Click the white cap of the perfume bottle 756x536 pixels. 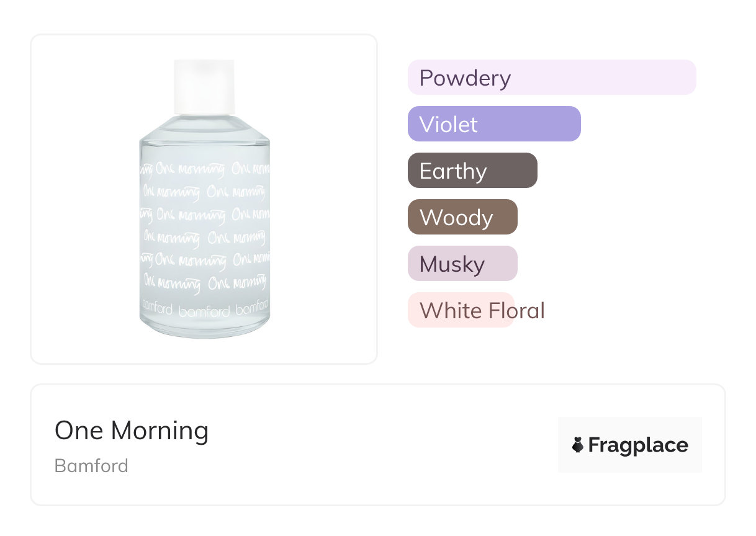click(204, 87)
